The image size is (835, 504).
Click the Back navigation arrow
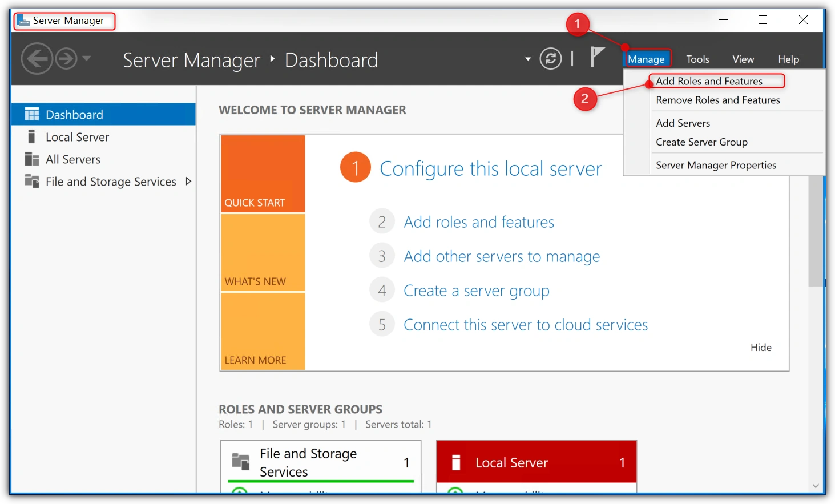[37, 59]
